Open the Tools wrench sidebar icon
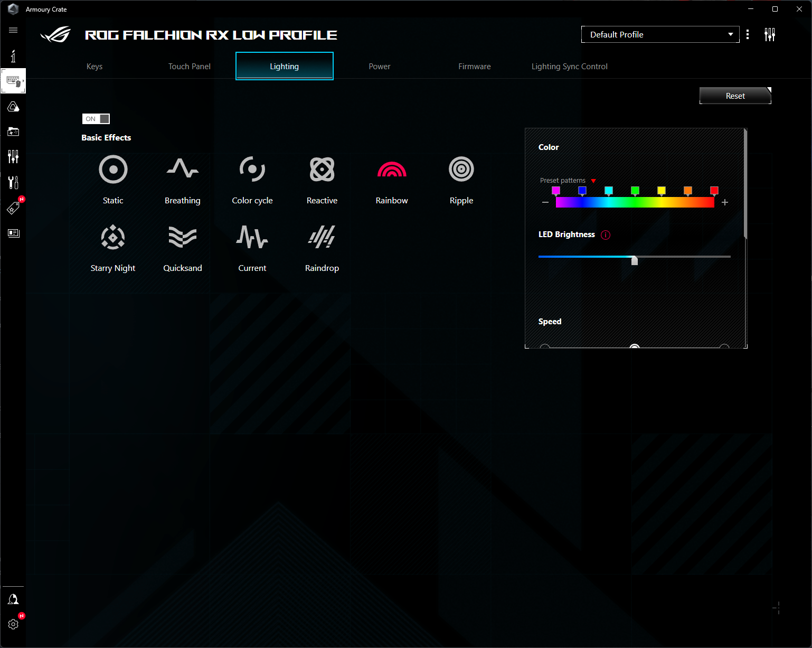Image resolution: width=812 pixels, height=648 pixels. (13, 182)
